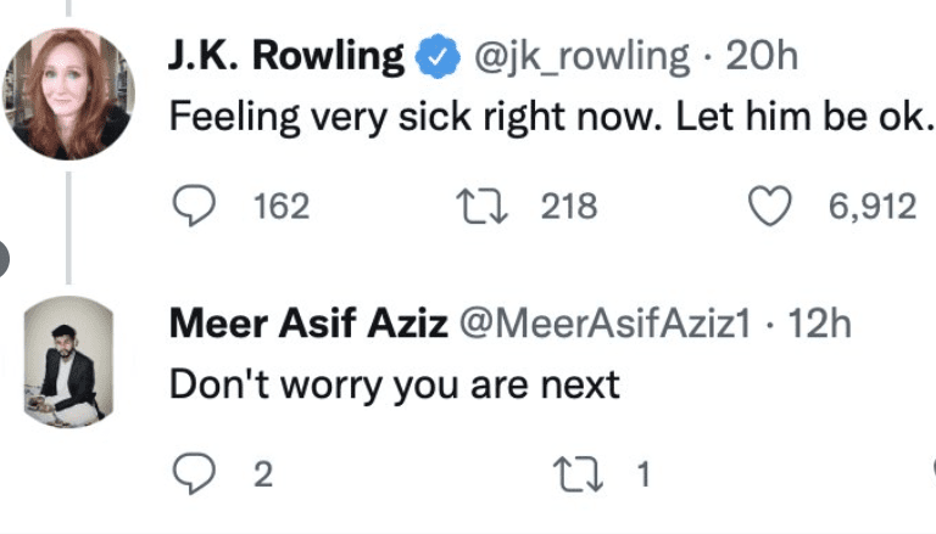The image size is (936, 534).
Task: Open J.K. Rowling's profile picture
Action: 68,94
